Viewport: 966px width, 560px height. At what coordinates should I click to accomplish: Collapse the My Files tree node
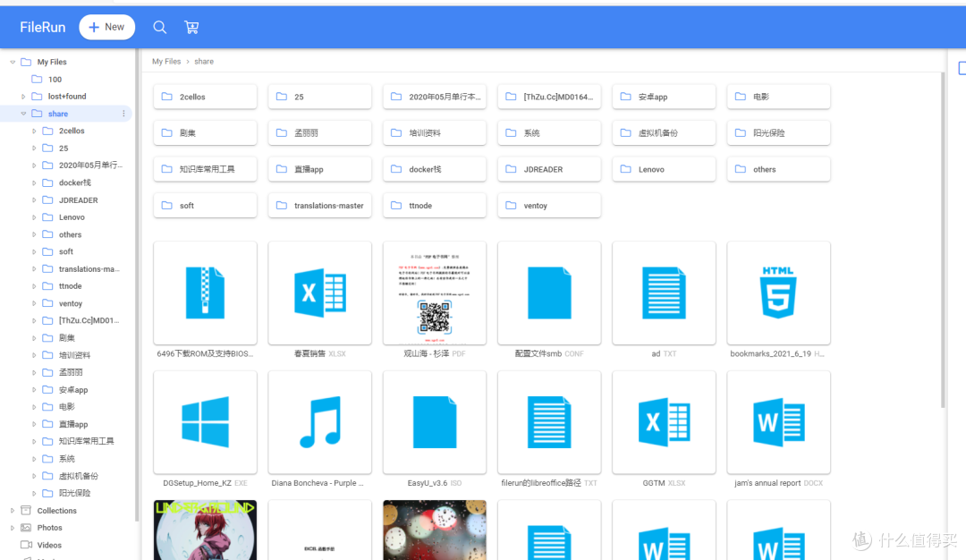pyautogui.click(x=13, y=63)
